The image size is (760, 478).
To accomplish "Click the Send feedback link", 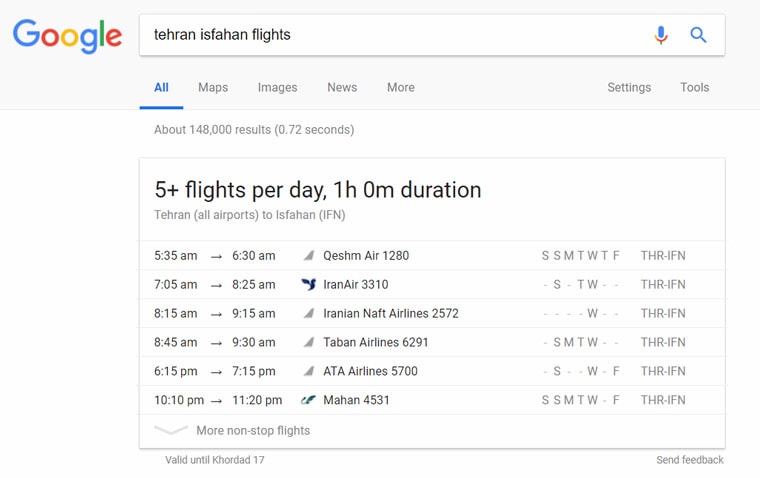I will (x=690, y=460).
